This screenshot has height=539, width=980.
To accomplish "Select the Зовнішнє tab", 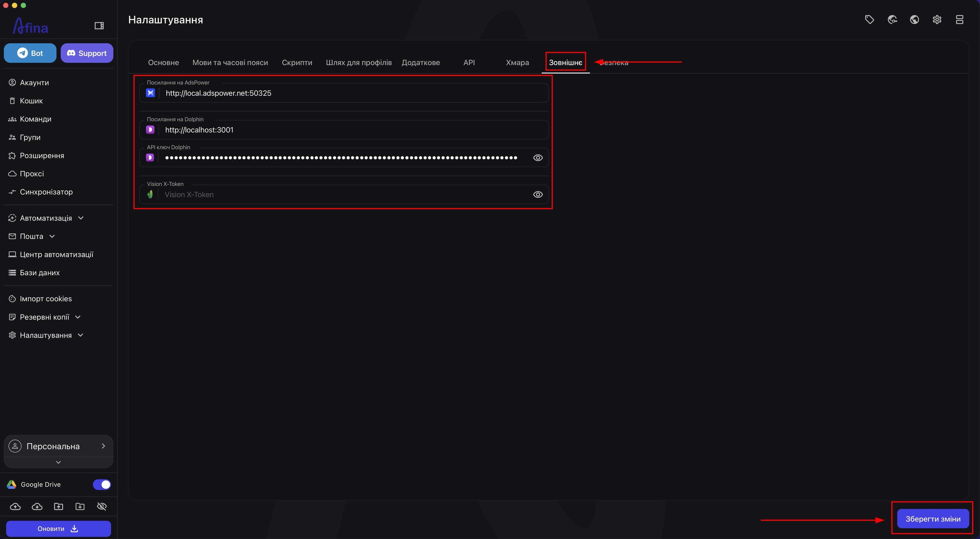I will [x=565, y=62].
